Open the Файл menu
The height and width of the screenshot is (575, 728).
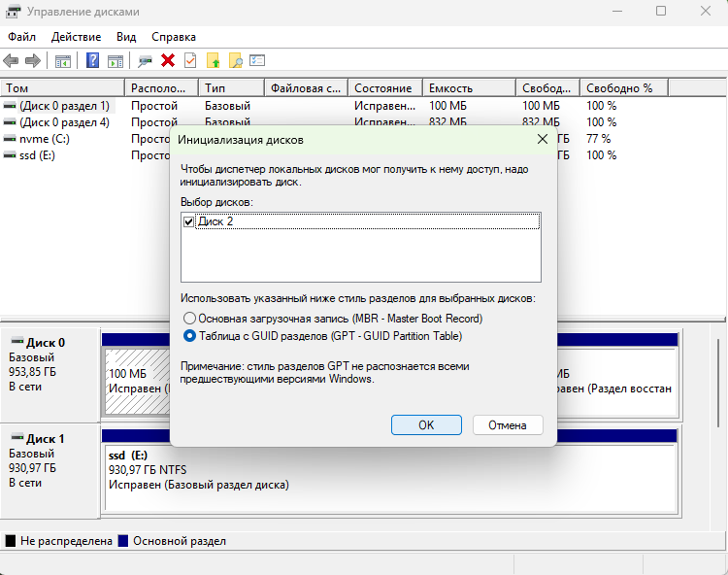[21, 36]
